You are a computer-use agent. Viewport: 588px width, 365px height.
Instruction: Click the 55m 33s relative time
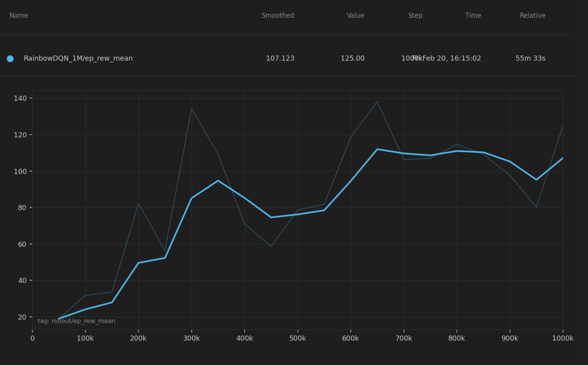coord(530,58)
